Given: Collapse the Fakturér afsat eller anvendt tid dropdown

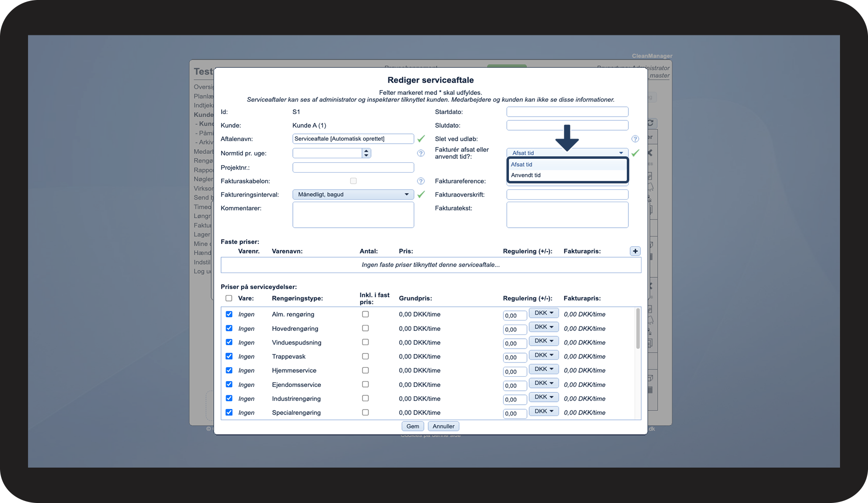Looking at the screenshot, I should (x=567, y=153).
